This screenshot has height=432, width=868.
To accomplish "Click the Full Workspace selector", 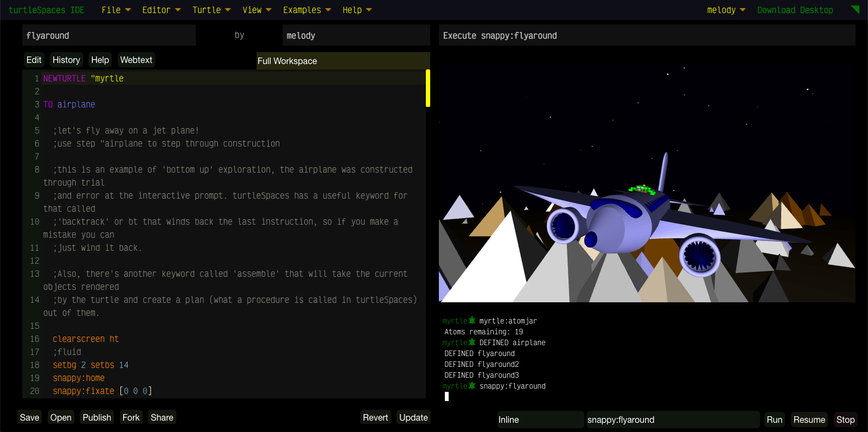I will click(343, 61).
